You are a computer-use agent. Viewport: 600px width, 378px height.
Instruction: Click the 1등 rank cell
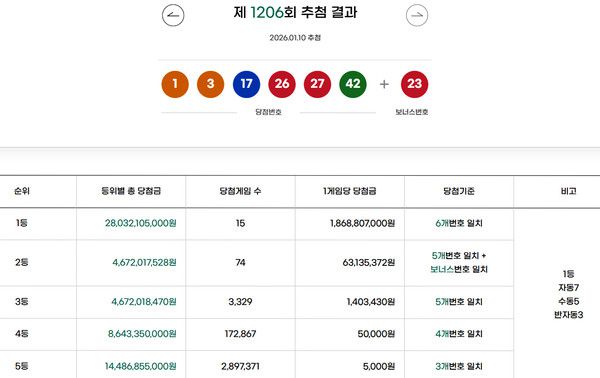coord(22,223)
